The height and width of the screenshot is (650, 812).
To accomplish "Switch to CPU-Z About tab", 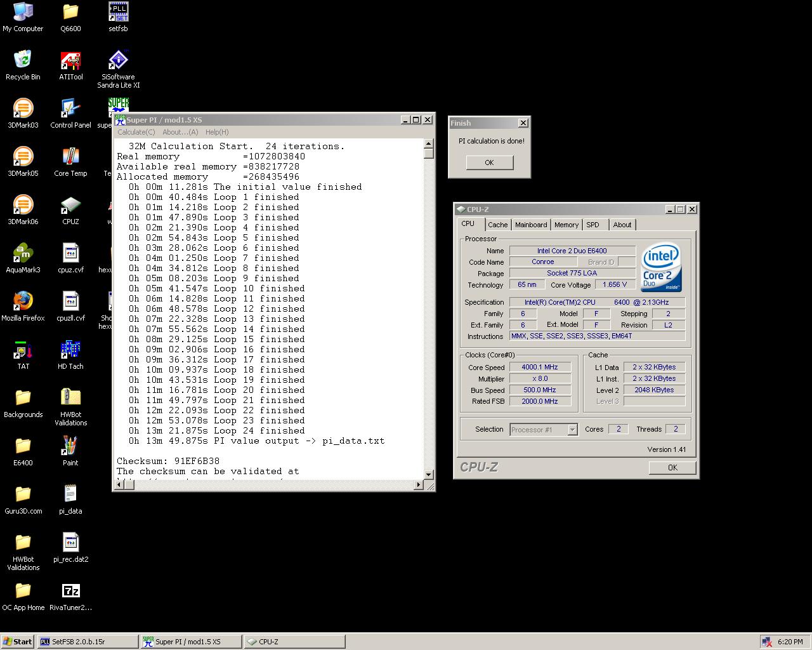I will pos(622,225).
